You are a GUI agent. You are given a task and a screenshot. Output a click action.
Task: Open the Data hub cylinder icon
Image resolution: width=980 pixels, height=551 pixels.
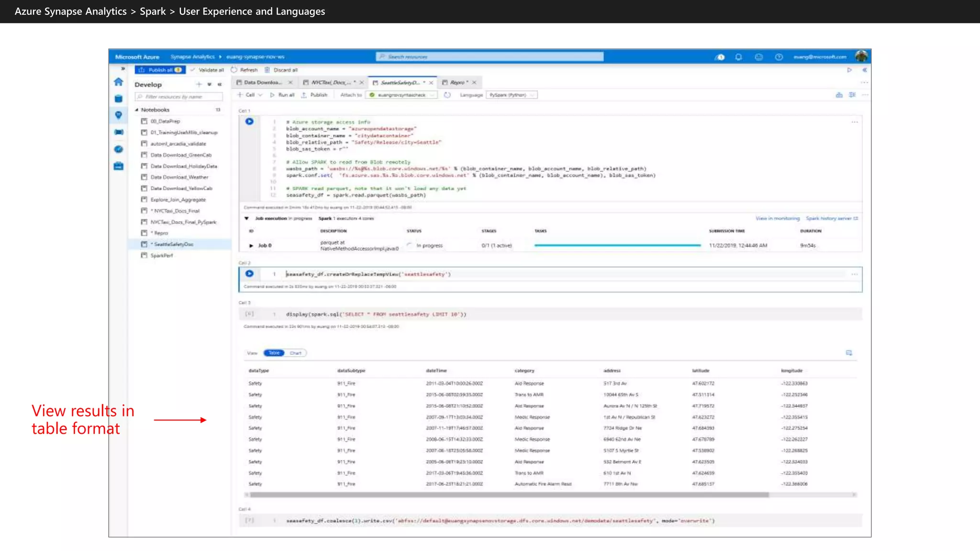click(119, 99)
